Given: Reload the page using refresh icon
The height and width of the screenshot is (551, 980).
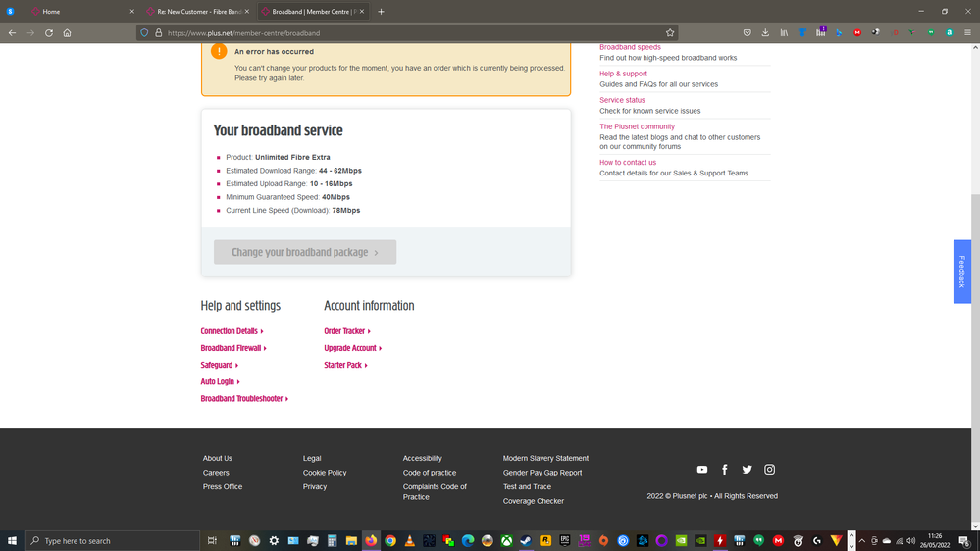Looking at the screenshot, I should click(49, 33).
